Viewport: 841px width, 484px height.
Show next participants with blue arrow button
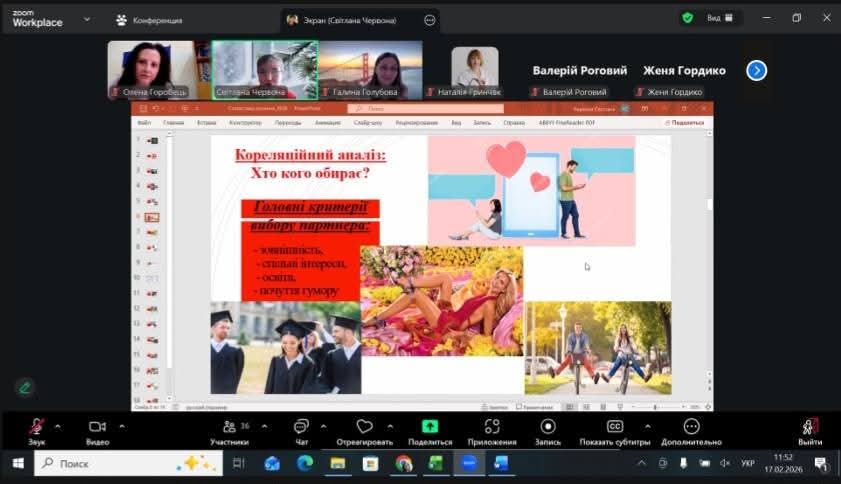(757, 70)
